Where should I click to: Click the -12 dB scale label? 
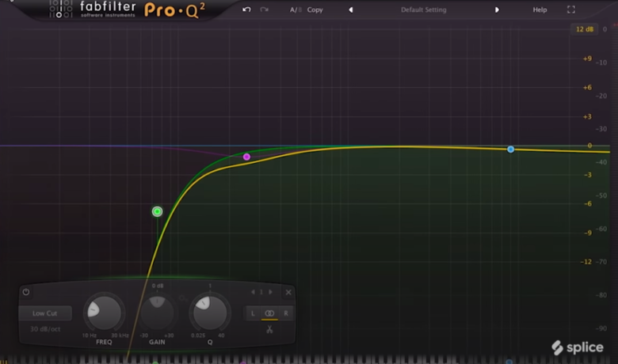(x=586, y=262)
